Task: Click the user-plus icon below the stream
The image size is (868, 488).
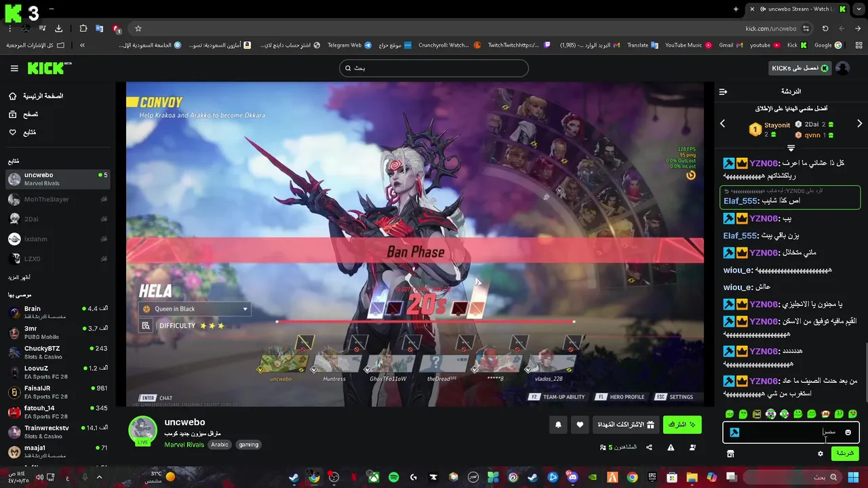Action: (692, 447)
